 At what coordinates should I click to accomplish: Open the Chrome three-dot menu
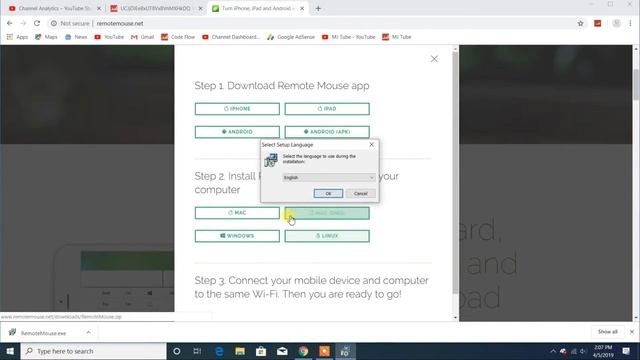click(x=631, y=23)
